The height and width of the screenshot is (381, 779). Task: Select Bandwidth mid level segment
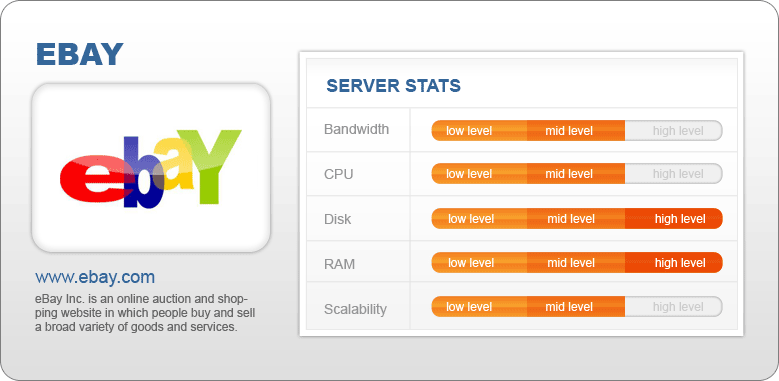[x=576, y=131]
